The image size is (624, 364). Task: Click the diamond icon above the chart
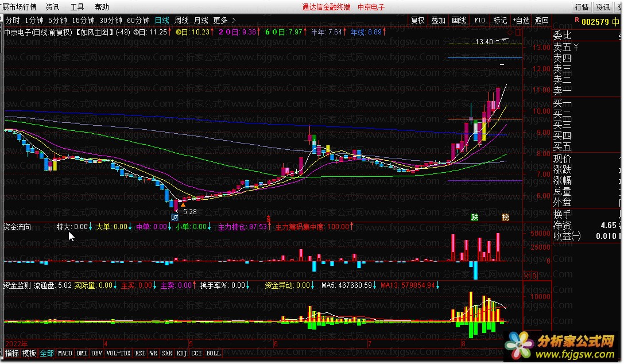point(510,32)
